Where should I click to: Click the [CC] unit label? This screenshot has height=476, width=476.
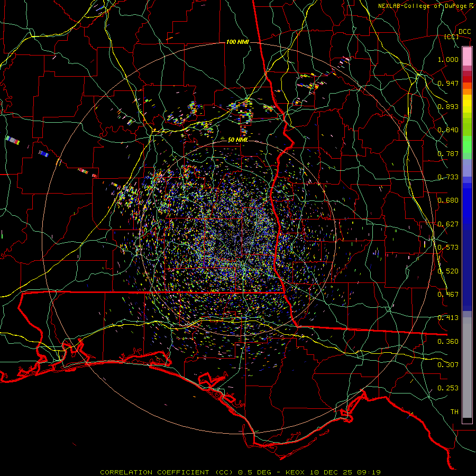(452, 36)
